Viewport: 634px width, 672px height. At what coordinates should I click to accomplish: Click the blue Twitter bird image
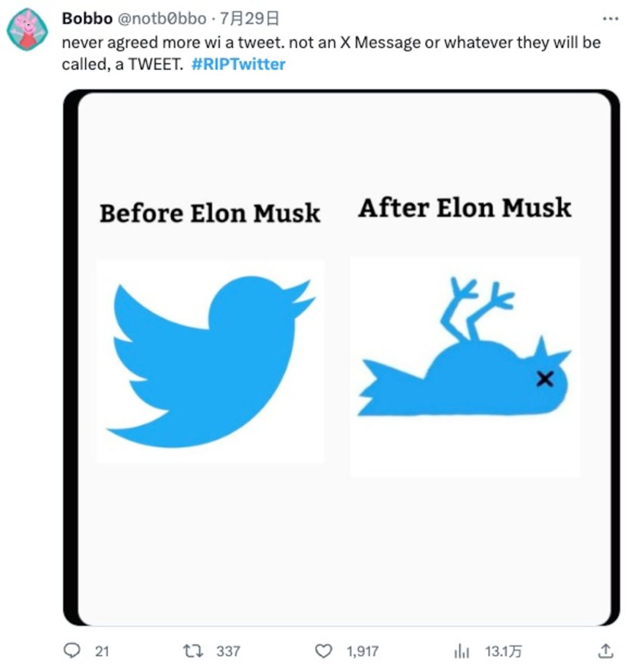[210, 361]
